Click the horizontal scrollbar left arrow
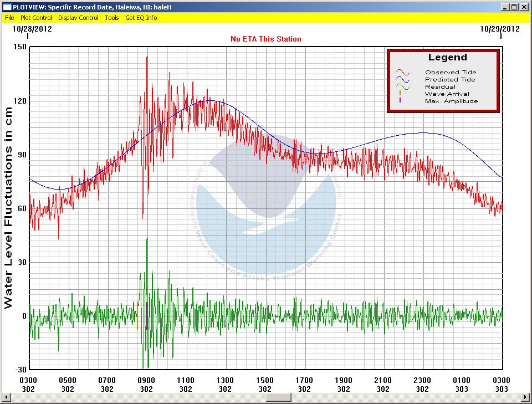 pos(5,398)
